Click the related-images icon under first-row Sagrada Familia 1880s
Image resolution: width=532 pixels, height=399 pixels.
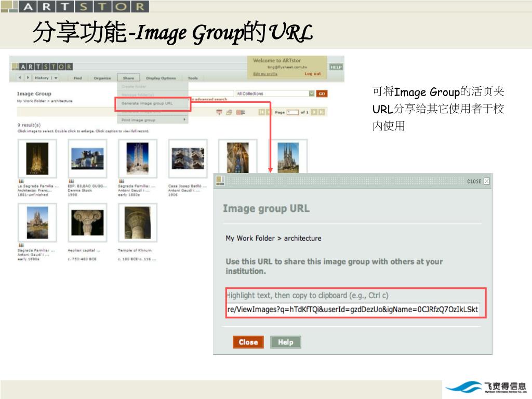tap(122, 181)
